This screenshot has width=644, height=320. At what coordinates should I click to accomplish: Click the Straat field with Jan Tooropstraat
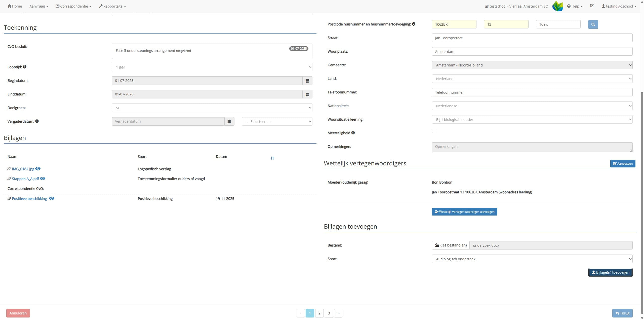pos(532,38)
